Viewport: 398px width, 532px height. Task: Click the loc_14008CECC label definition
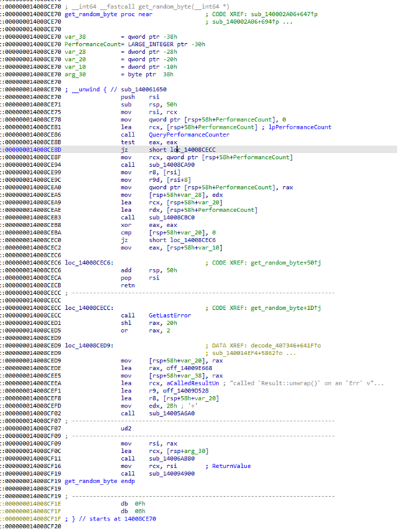click(x=89, y=308)
